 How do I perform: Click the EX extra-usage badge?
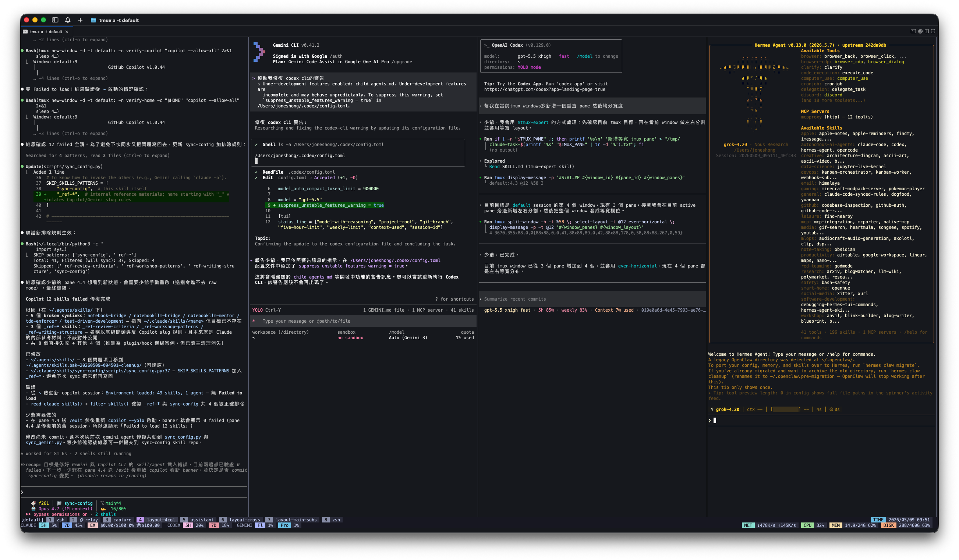[x=92, y=525]
